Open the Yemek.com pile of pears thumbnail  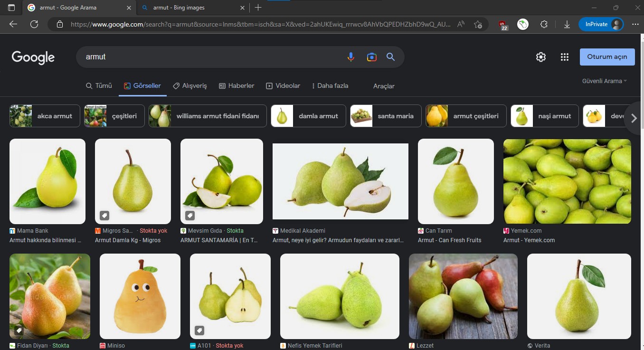click(567, 181)
